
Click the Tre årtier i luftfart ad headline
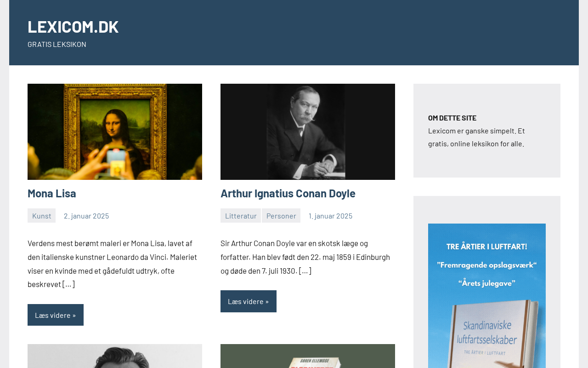pos(487,247)
